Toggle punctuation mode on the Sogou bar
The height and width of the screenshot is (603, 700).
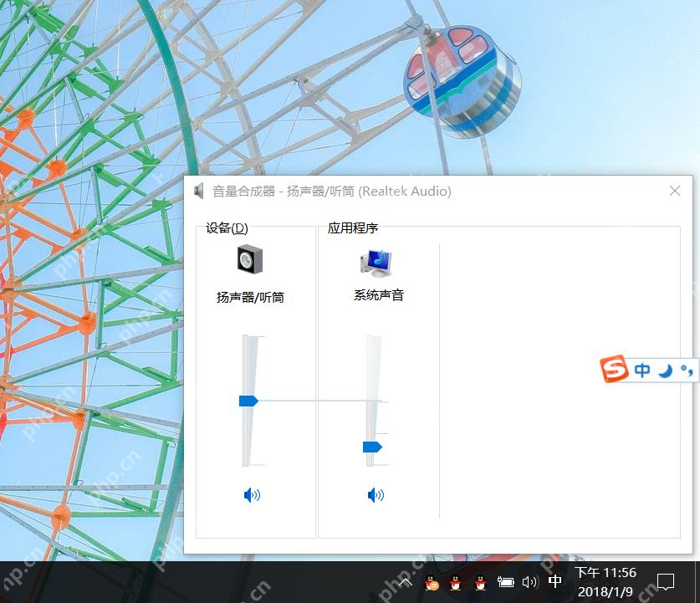tap(687, 370)
